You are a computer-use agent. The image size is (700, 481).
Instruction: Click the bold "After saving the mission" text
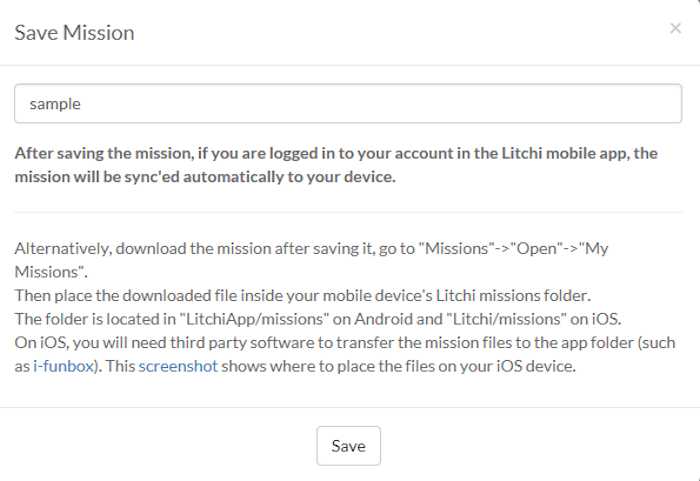coord(150,154)
